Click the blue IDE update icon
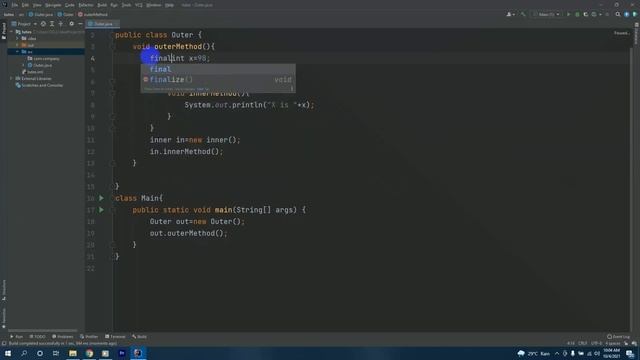The height and width of the screenshot is (360, 640). (627, 14)
